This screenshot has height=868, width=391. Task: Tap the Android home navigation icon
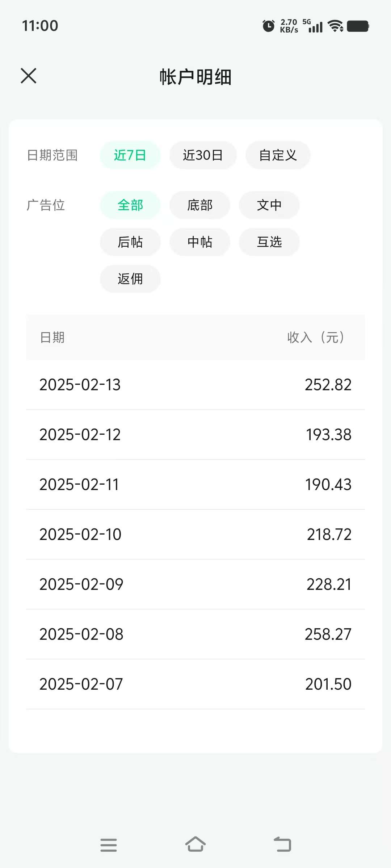(195, 844)
